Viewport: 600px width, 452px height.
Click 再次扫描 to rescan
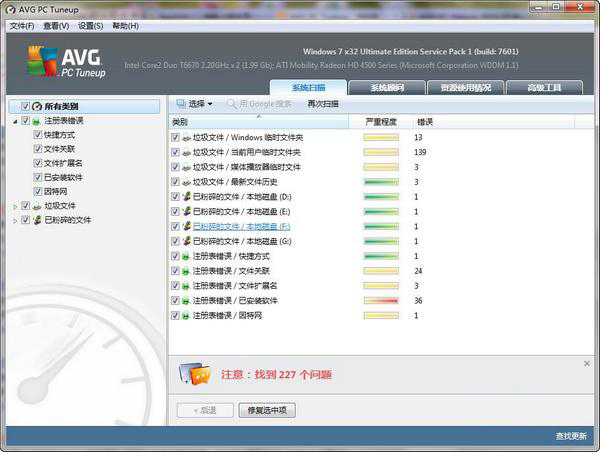[323, 104]
